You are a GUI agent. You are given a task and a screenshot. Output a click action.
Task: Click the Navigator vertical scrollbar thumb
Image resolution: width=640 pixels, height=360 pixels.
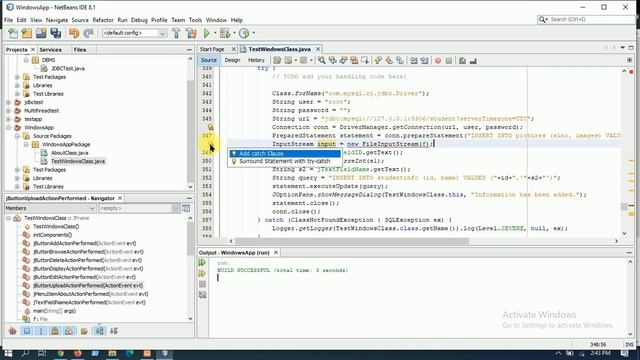point(190,239)
